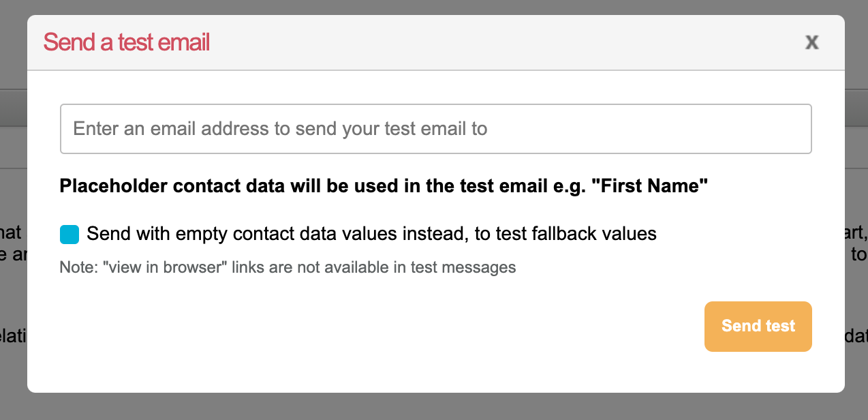868x420 pixels.
Task: Close the Send a test email dialog
Action: 811,42
